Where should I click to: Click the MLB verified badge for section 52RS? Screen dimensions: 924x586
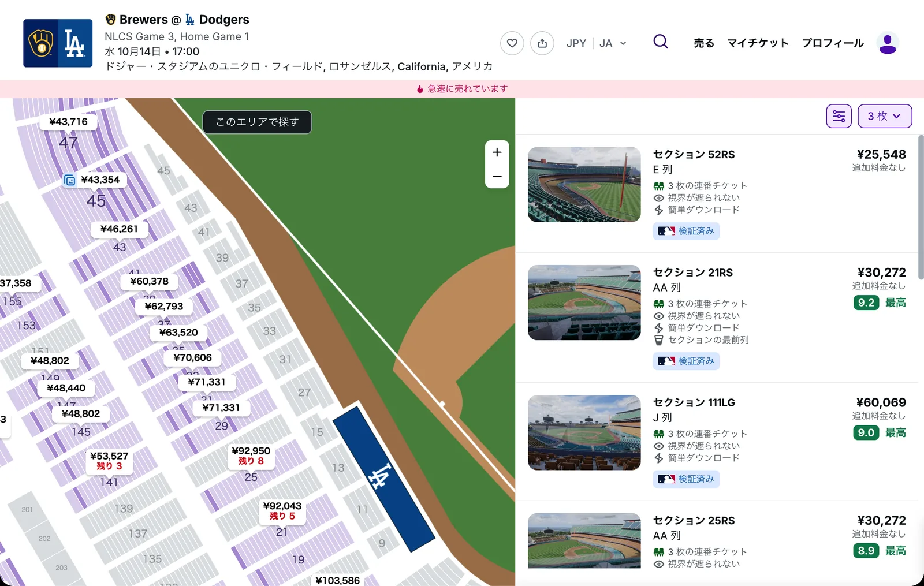tap(686, 231)
